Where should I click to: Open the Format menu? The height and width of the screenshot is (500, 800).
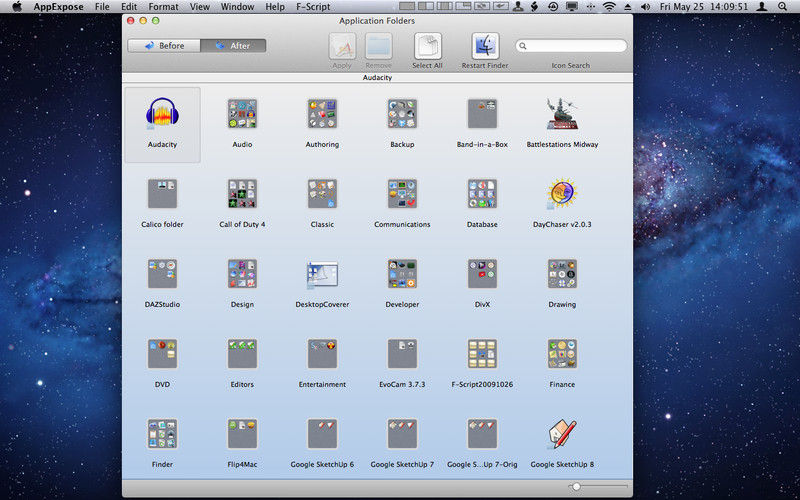(163, 7)
